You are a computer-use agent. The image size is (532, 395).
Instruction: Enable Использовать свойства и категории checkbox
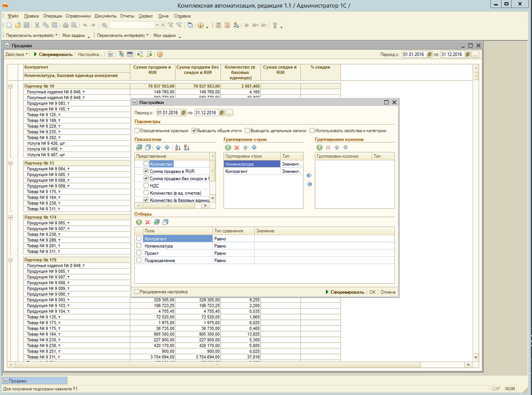(x=312, y=131)
